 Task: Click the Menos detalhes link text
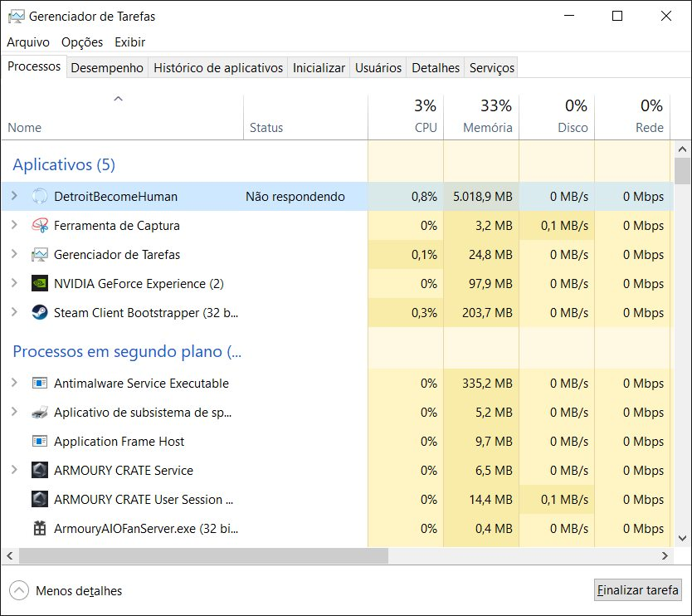pos(79,591)
